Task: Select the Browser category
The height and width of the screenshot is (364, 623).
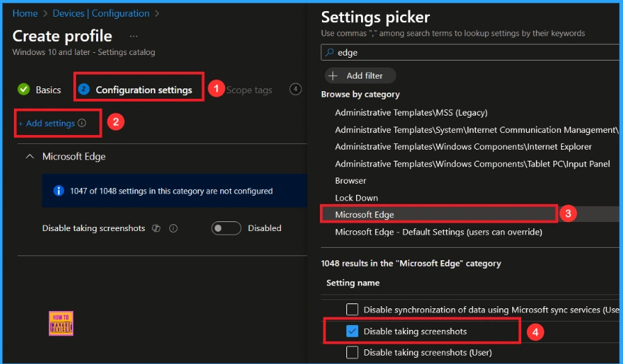Action: [351, 181]
